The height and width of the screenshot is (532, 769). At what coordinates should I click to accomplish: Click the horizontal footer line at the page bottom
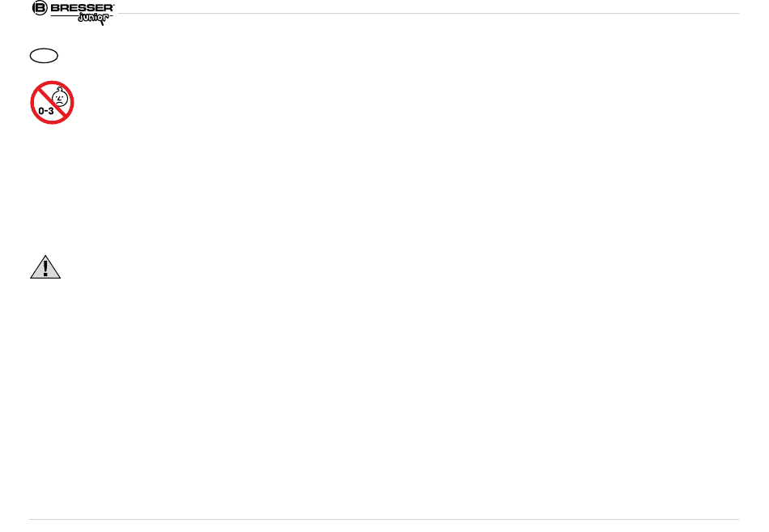[x=384, y=519]
